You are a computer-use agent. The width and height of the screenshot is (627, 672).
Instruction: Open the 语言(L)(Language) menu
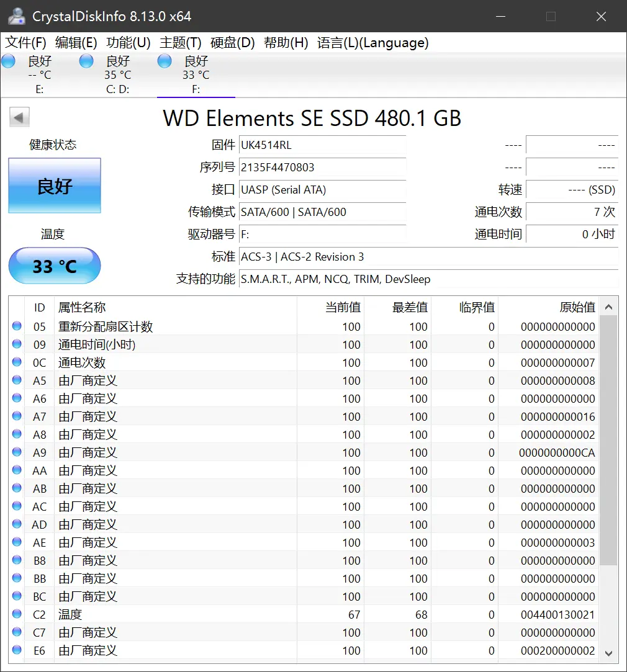tap(372, 43)
